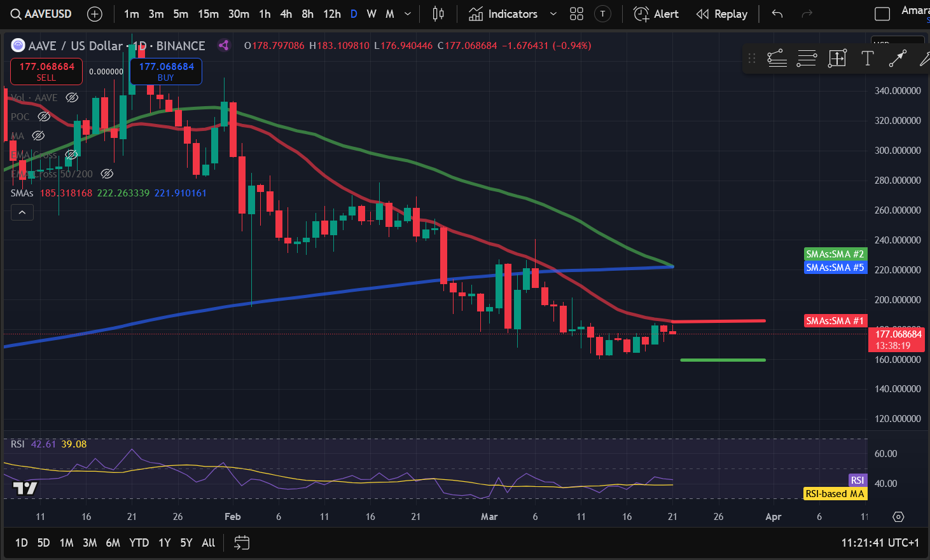930x560 pixels.
Task: Undo the last chart action
Action: [x=777, y=14]
